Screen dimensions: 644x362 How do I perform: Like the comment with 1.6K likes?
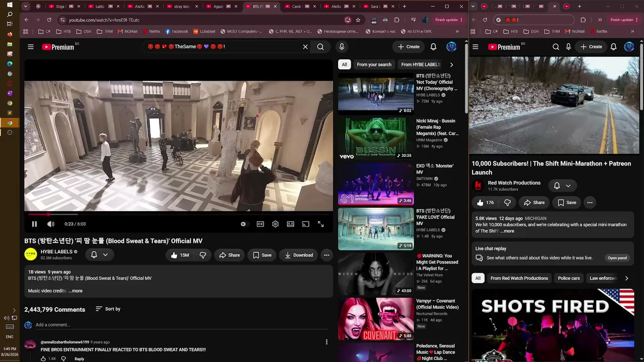pyautogui.click(x=44, y=359)
